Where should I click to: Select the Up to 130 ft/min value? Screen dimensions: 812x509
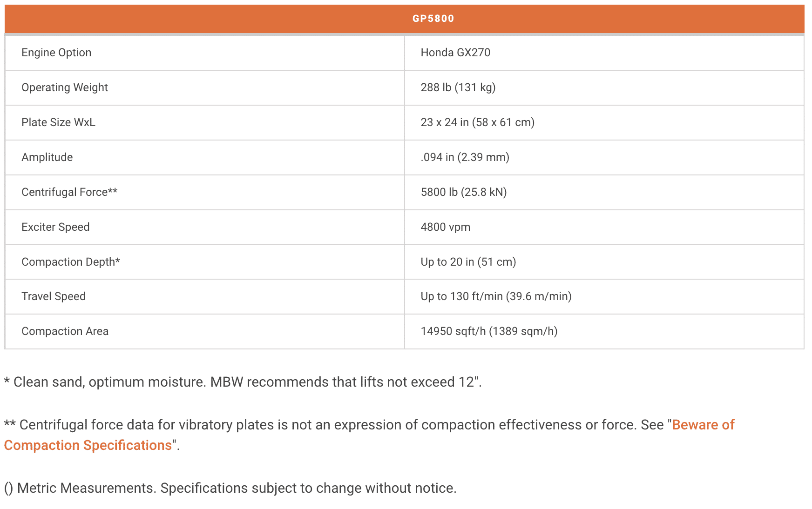pyautogui.click(x=496, y=296)
